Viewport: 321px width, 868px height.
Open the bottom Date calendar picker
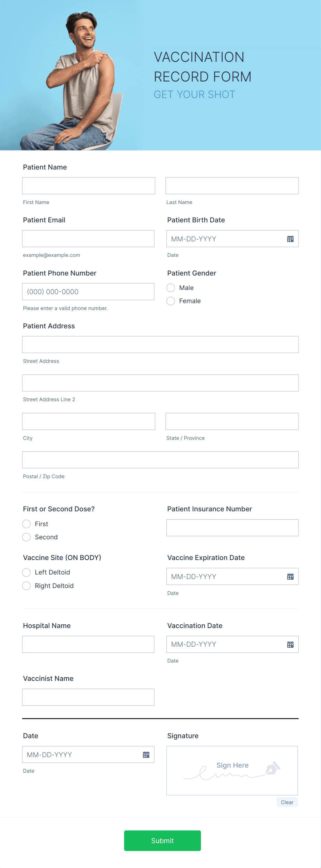[146, 754]
